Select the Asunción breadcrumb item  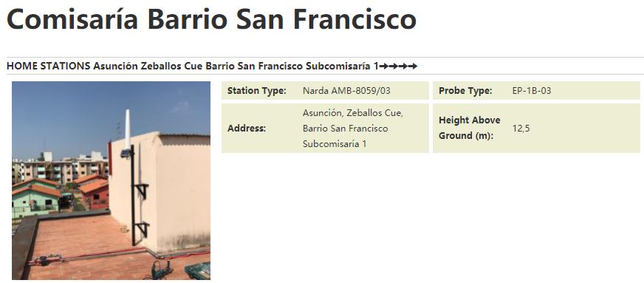115,66
